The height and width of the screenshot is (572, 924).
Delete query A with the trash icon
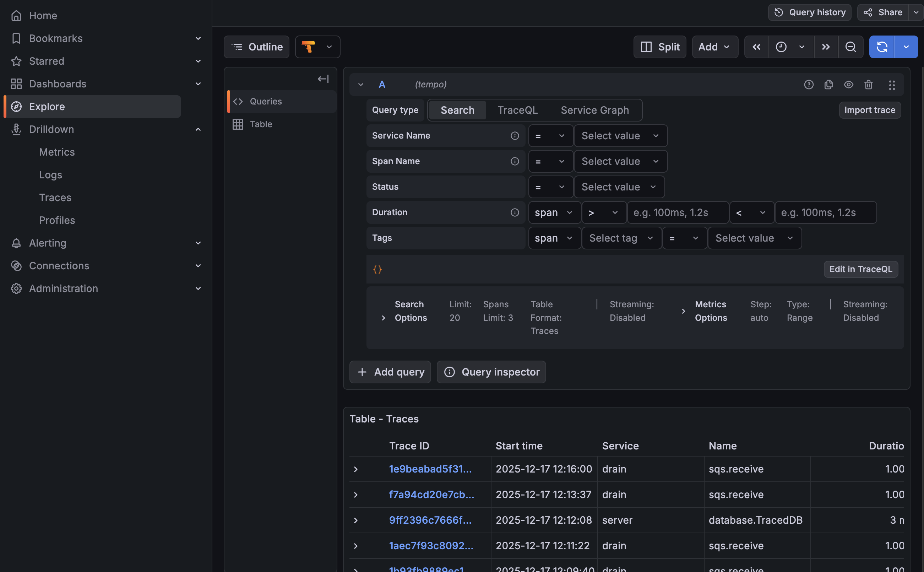pos(868,85)
